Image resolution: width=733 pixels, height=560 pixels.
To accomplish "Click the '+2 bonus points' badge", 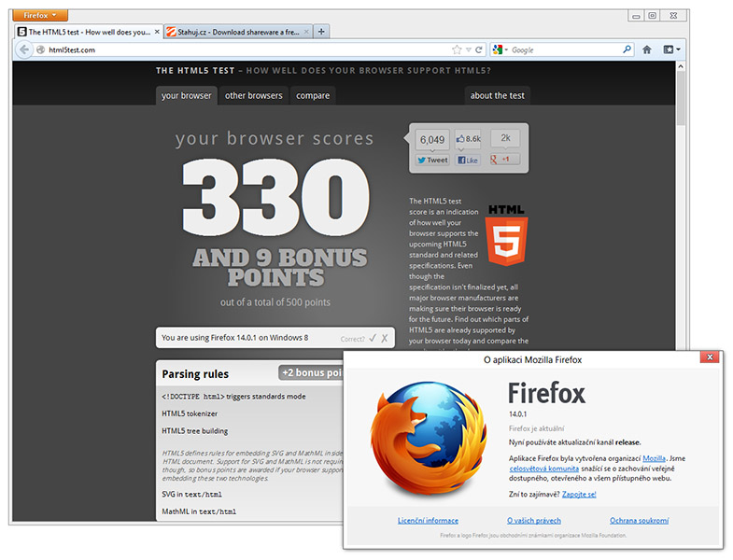I will 311,372.
